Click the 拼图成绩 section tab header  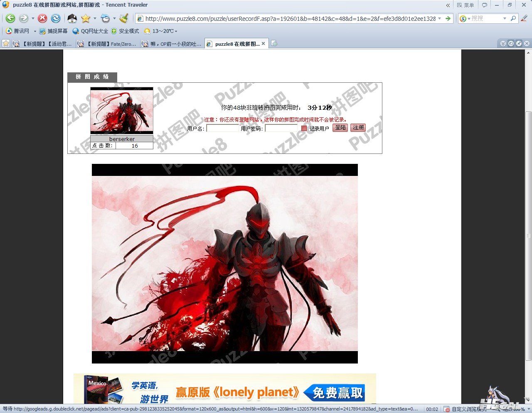click(92, 77)
